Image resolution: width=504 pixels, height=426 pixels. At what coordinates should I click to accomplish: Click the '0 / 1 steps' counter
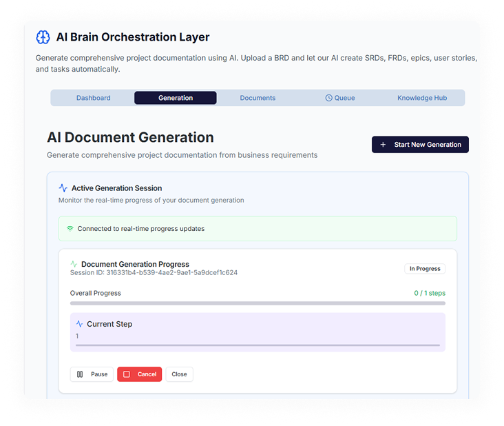pos(430,293)
